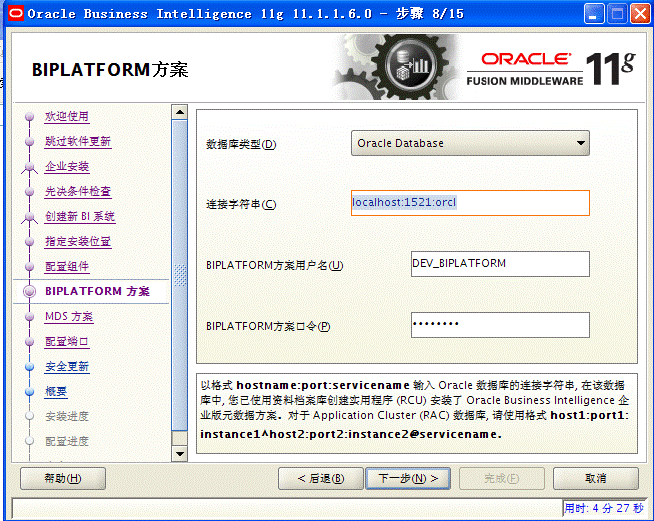Viewport: 654px width, 521px height.
Task: Click the scroll down arrow of steps list
Action: (x=180, y=453)
